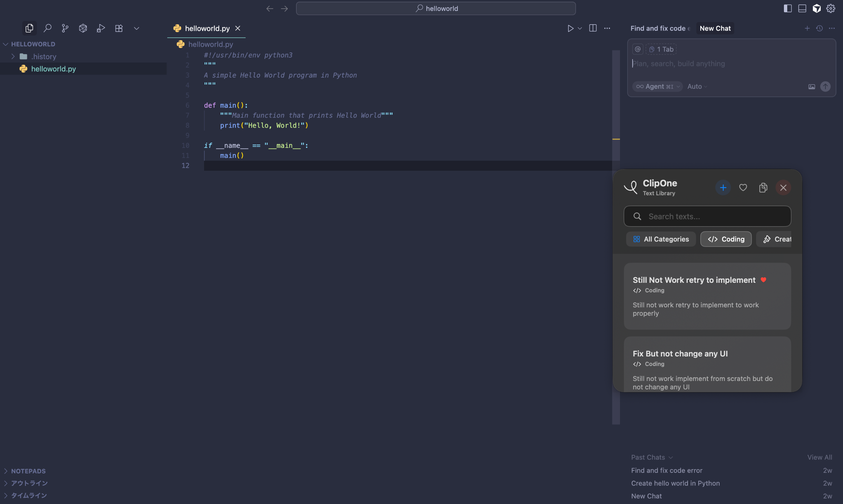Screen dimensions: 843x504
Task: Open the chat panel more options menu
Action: point(831,28)
